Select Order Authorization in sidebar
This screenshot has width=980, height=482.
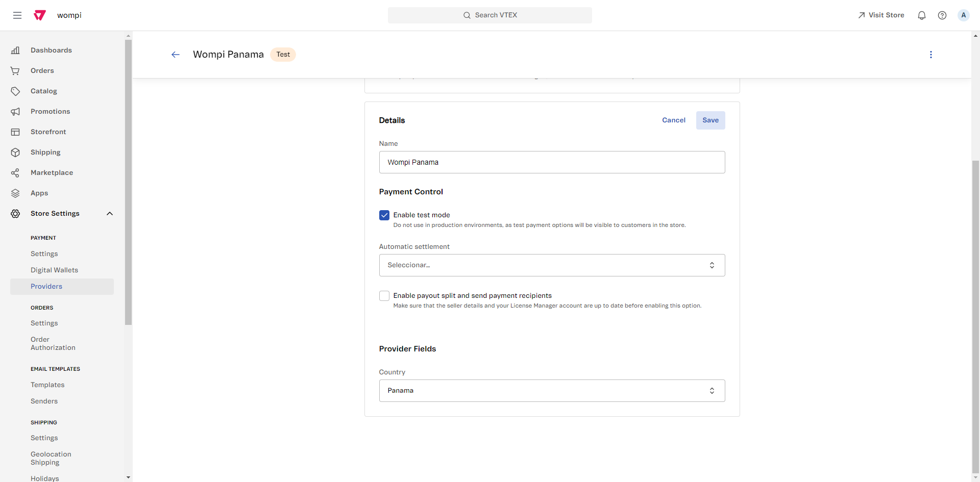[53, 344]
